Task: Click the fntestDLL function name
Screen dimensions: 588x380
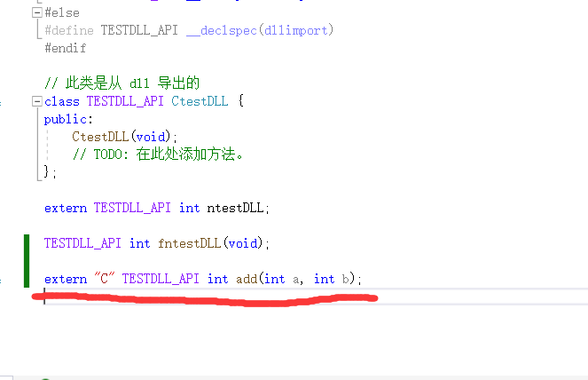Action: point(189,243)
